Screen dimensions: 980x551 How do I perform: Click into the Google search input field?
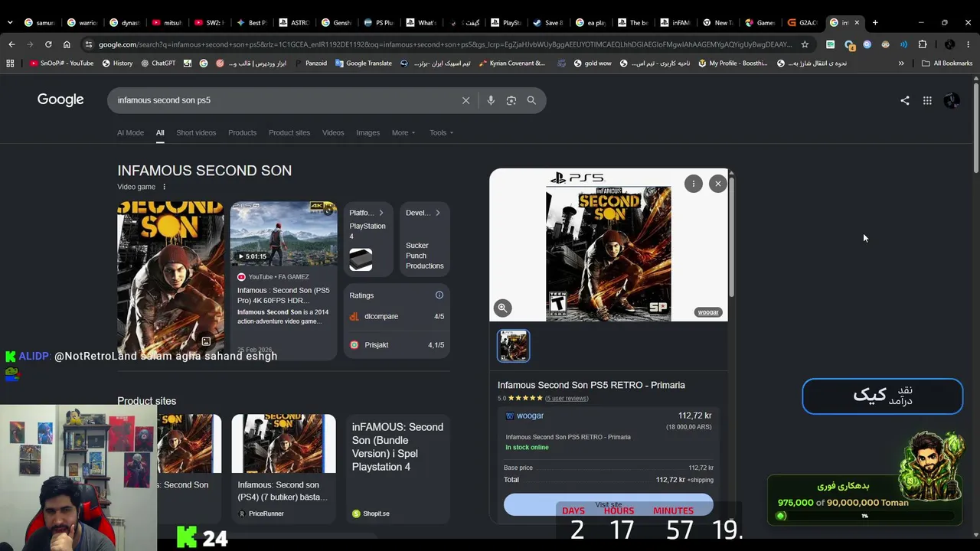283,100
